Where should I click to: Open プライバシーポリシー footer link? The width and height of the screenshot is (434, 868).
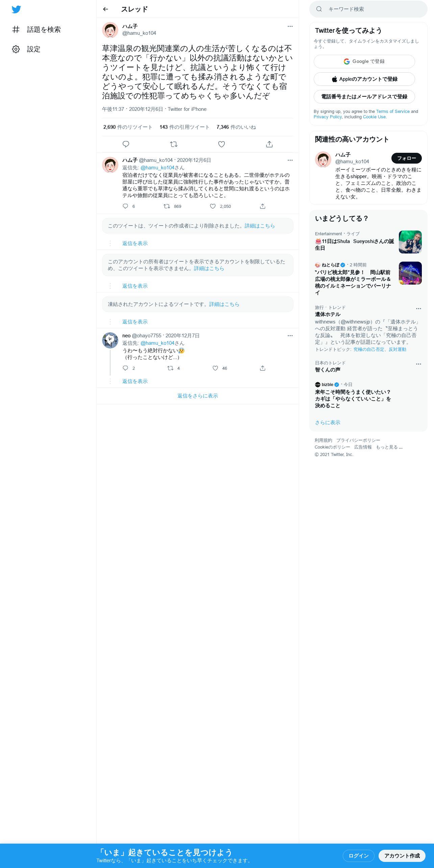[358, 440]
